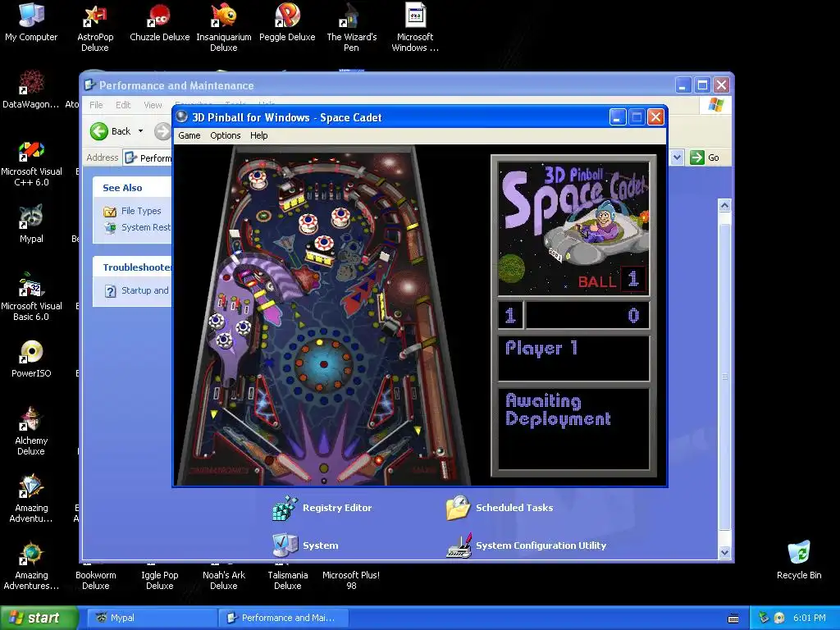This screenshot has width=840, height=630.
Task: Click the File Types folder icon in See Also
Action: (x=110, y=212)
